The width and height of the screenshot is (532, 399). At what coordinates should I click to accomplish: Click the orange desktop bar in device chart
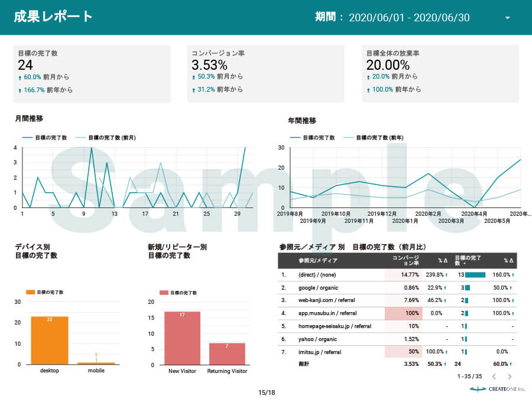(x=49, y=340)
